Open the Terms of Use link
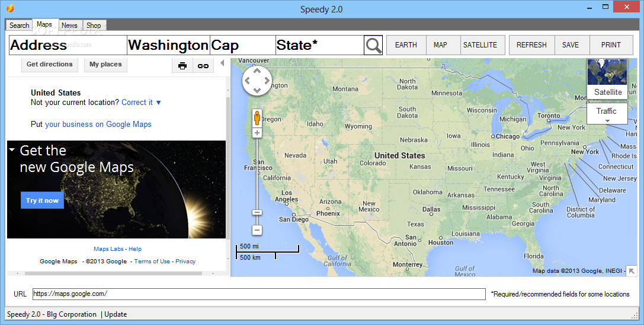The width and height of the screenshot is (644, 325). [x=152, y=261]
